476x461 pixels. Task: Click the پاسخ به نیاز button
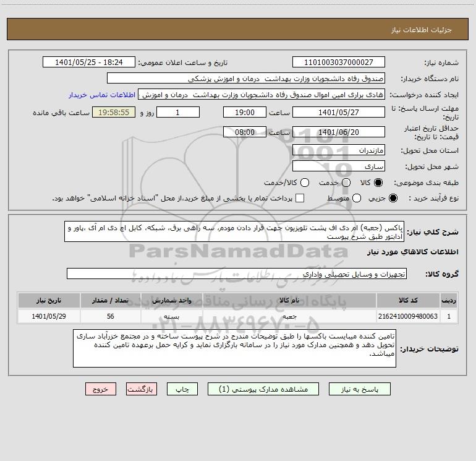[359, 389]
